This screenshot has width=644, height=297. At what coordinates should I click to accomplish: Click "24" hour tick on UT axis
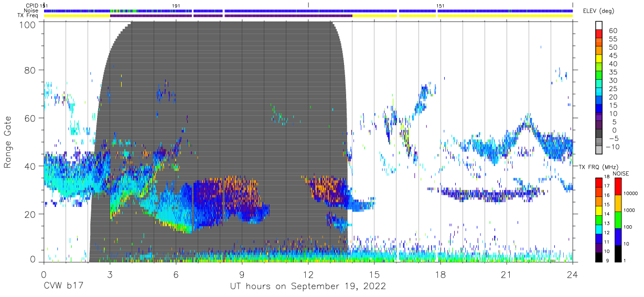(572, 274)
